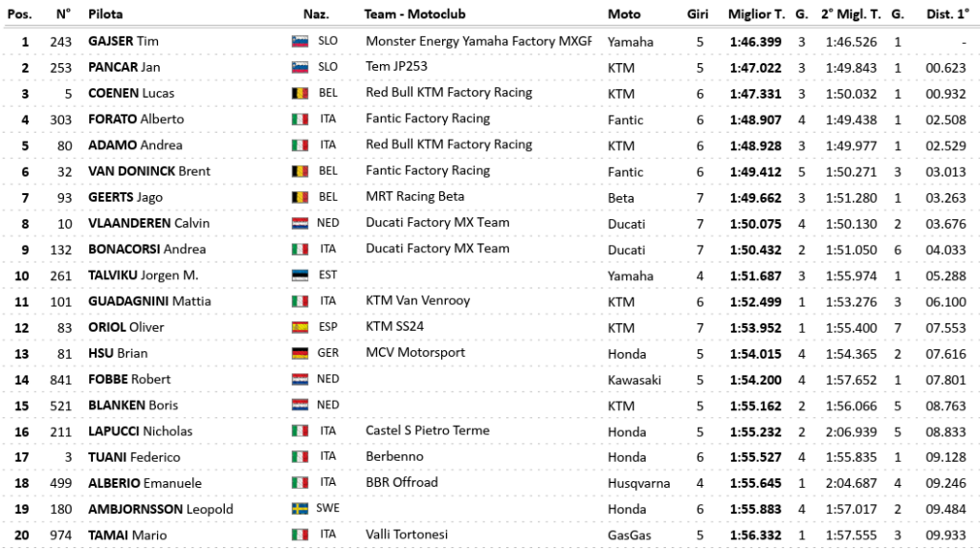Click the Italian flag beside Mario Tamai
Screen dimensions: 980x549
click(299, 535)
